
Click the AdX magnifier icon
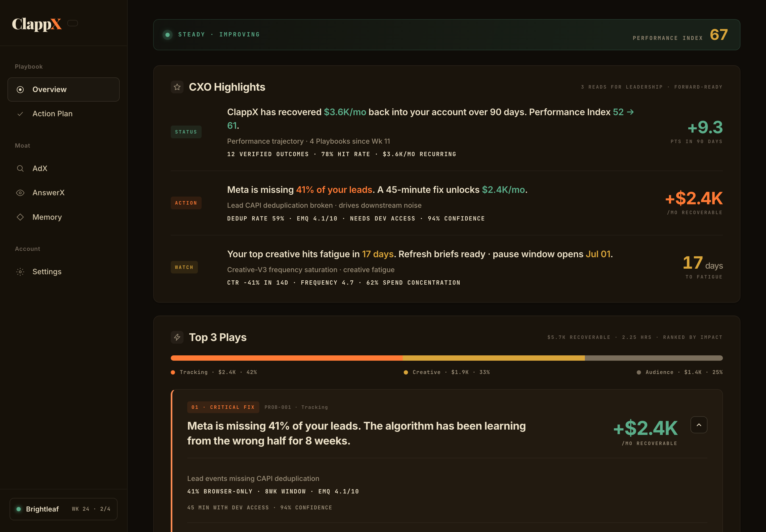point(20,168)
